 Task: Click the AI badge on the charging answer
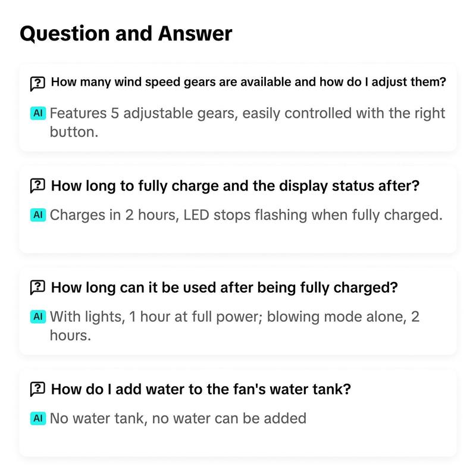point(38,215)
